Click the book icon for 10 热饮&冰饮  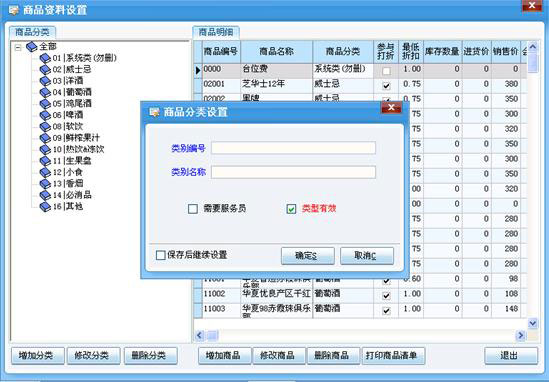point(45,150)
